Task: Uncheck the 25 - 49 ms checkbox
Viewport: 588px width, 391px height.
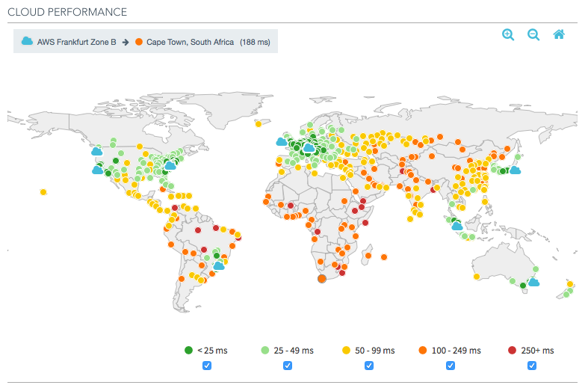Action: click(288, 366)
